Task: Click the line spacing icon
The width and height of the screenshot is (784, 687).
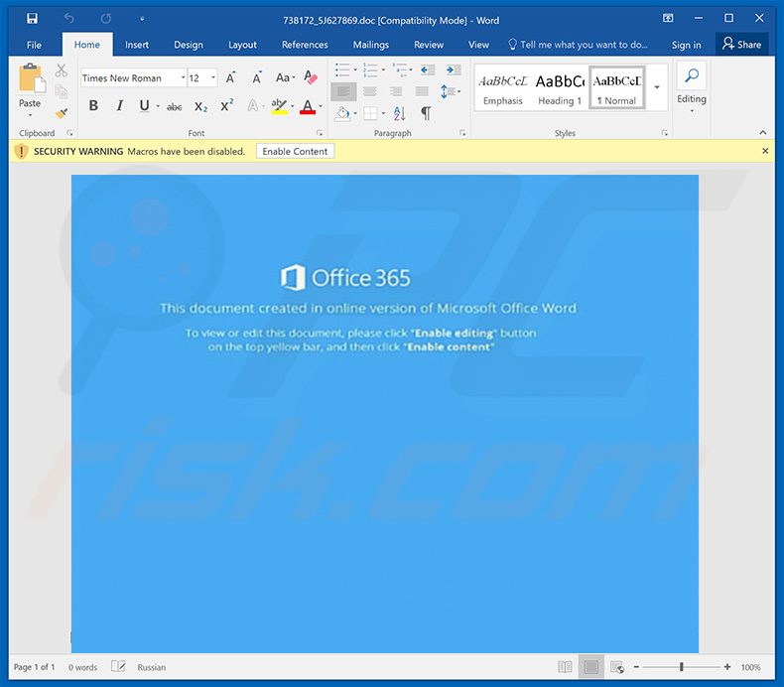Action: click(447, 91)
